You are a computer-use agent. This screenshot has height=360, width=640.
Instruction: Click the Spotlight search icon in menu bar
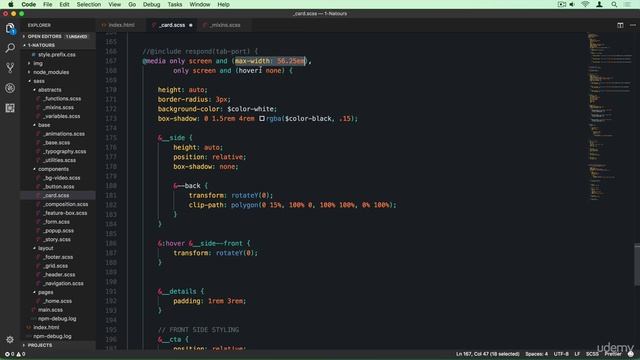614,4
